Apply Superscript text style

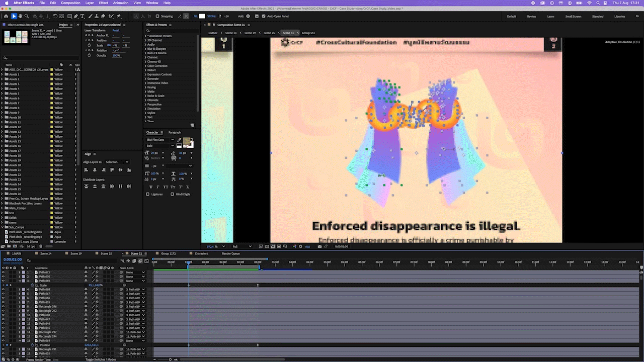180,187
